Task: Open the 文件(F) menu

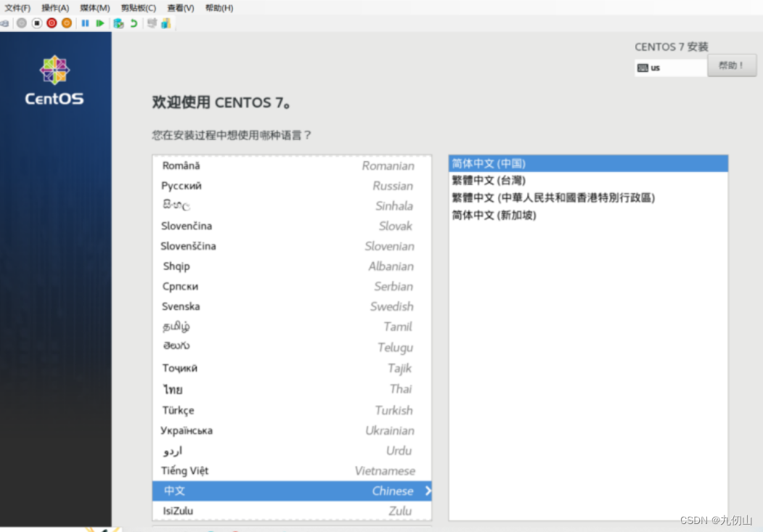Action: coord(17,8)
